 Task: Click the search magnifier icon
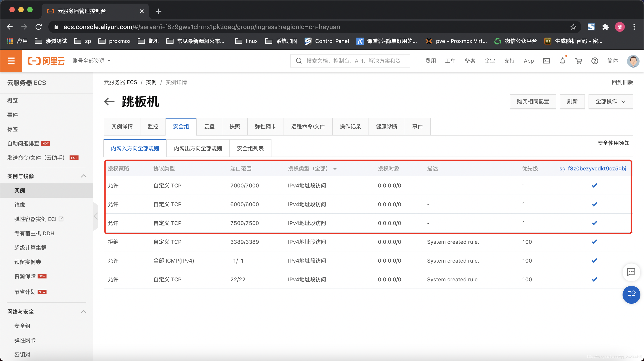(299, 61)
